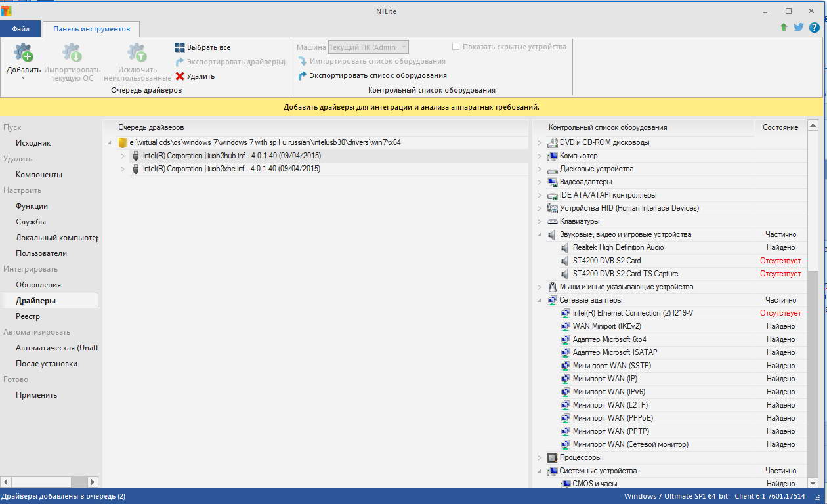The height and width of the screenshot is (504, 827).
Task: Click the Состояние column header
Action: [780, 127]
